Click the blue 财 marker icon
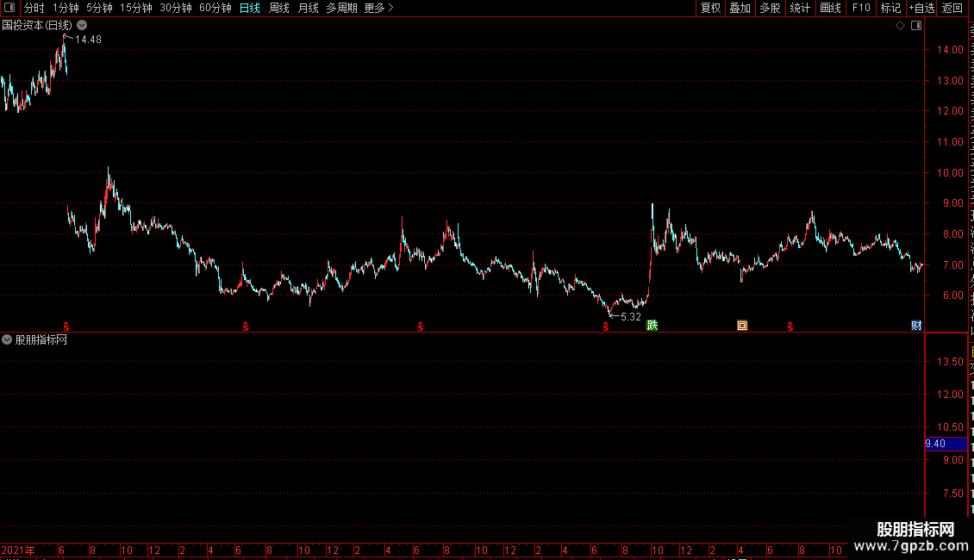This screenshot has height=560, width=974. [916, 326]
